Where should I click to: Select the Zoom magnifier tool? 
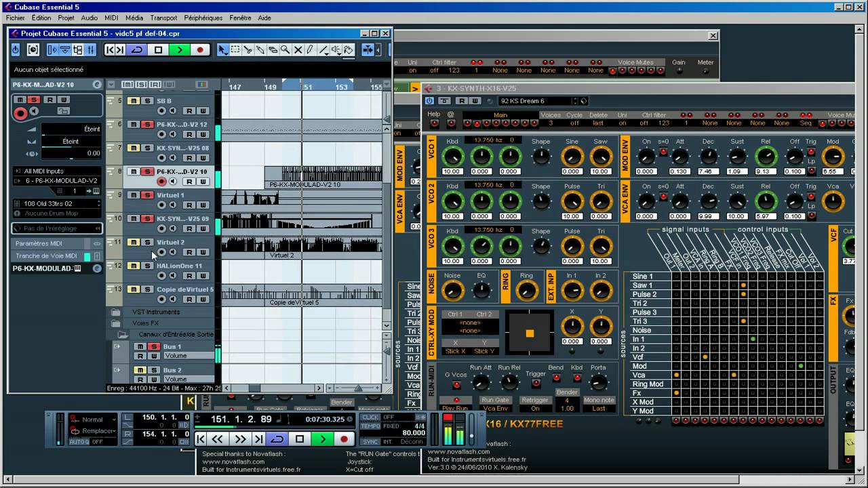click(285, 49)
